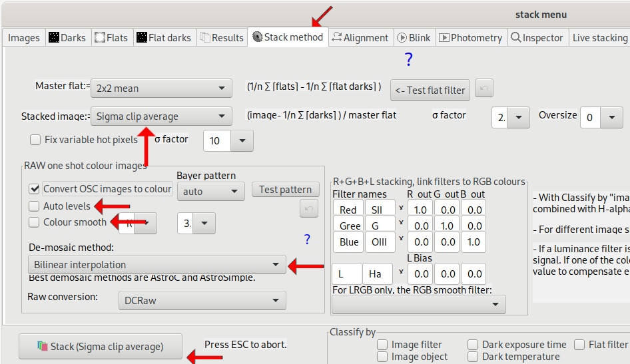Viewport: 630px width, 364px height.
Task: Open the Sigma clip average dropdown
Action: 160,116
